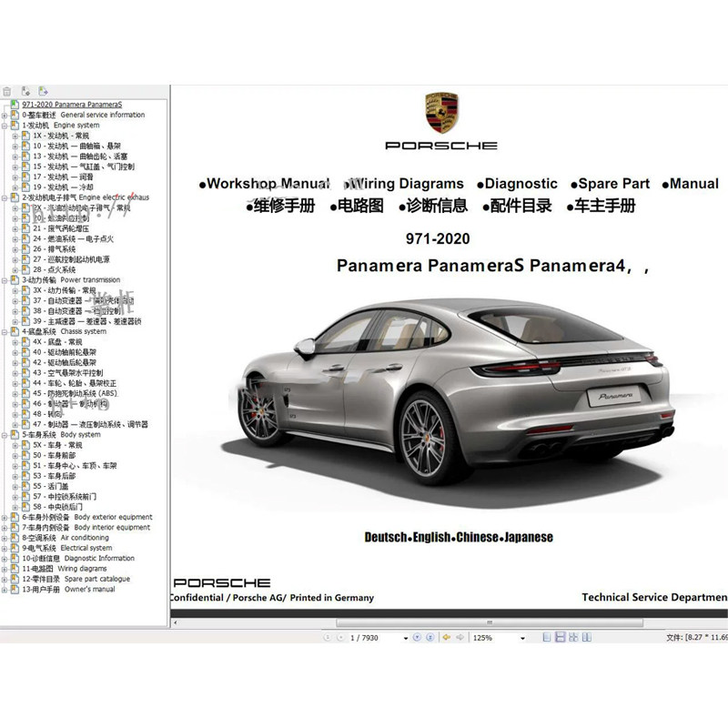Click the bookmark export arrow icon
This screenshot has height=728, width=728.
[43, 92]
